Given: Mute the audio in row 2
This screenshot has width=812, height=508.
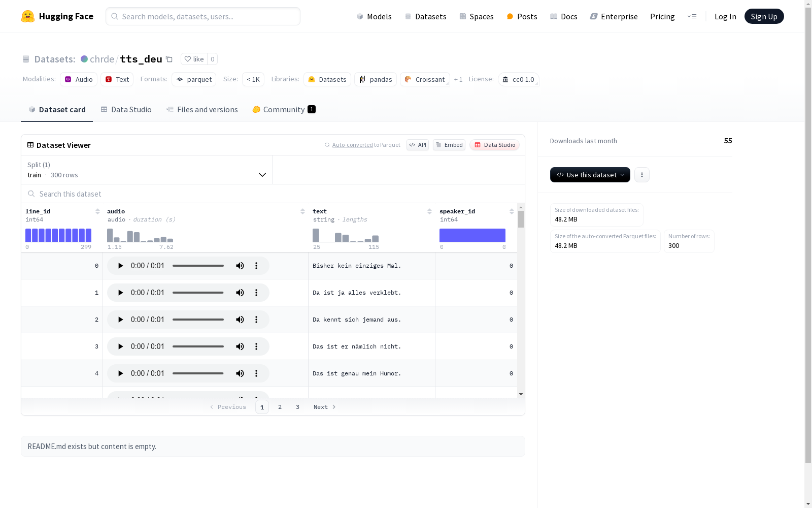Looking at the screenshot, I should point(240,320).
